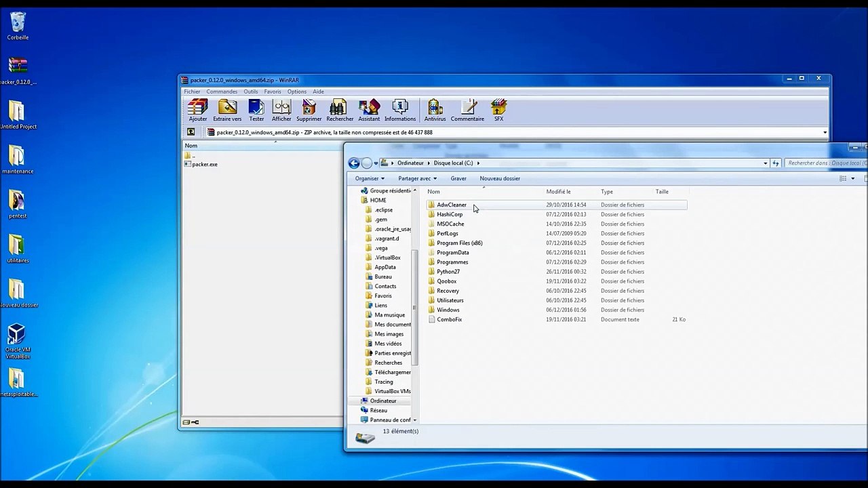The height and width of the screenshot is (488, 868).
Task: Open the Favoris menu in WinRAR
Action: [x=273, y=91]
